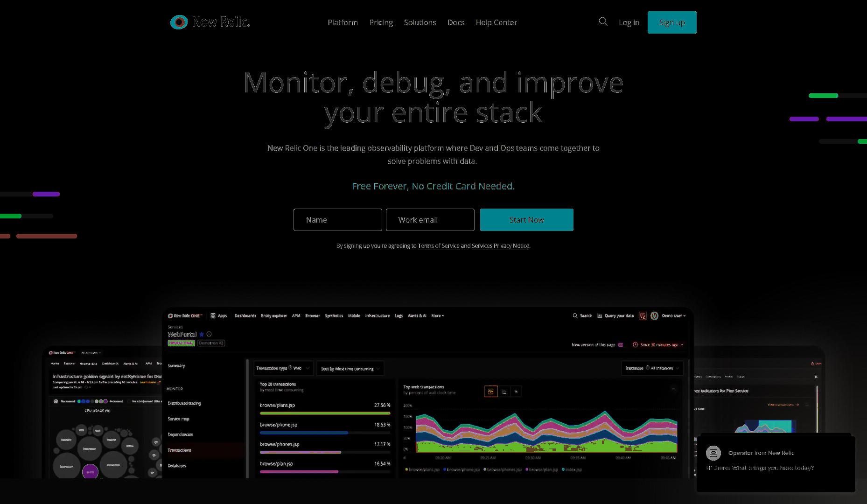Screen dimensions: 867x504
Task: Open Service map in sidebar
Action: 178,419
